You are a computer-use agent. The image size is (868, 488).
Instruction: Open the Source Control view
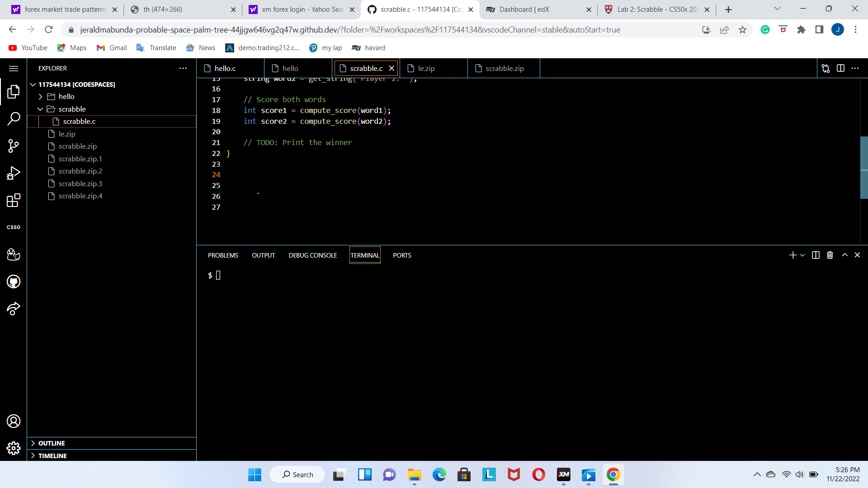pos(14,145)
